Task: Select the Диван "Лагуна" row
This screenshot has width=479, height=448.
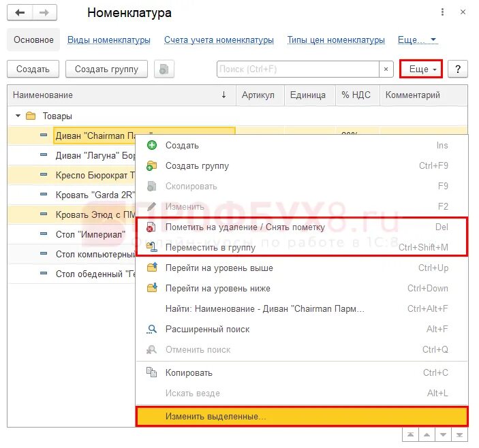Action: [x=72, y=155]
